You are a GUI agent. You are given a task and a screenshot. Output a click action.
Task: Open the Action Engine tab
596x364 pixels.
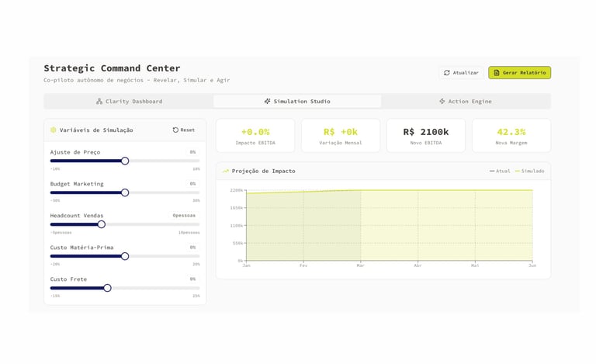tap(466, 102)
